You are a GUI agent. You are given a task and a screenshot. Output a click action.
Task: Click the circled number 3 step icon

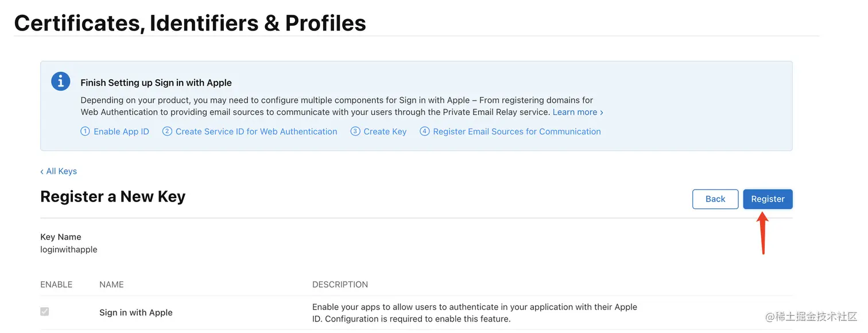pyautogui.click(x=355, y=131)
